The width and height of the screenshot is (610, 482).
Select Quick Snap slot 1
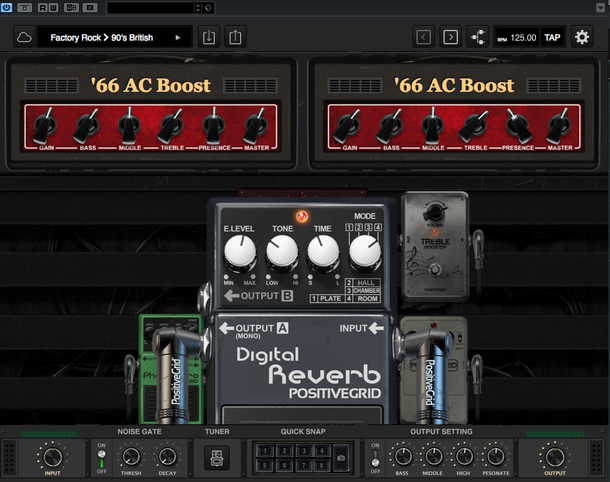point(265,450)
